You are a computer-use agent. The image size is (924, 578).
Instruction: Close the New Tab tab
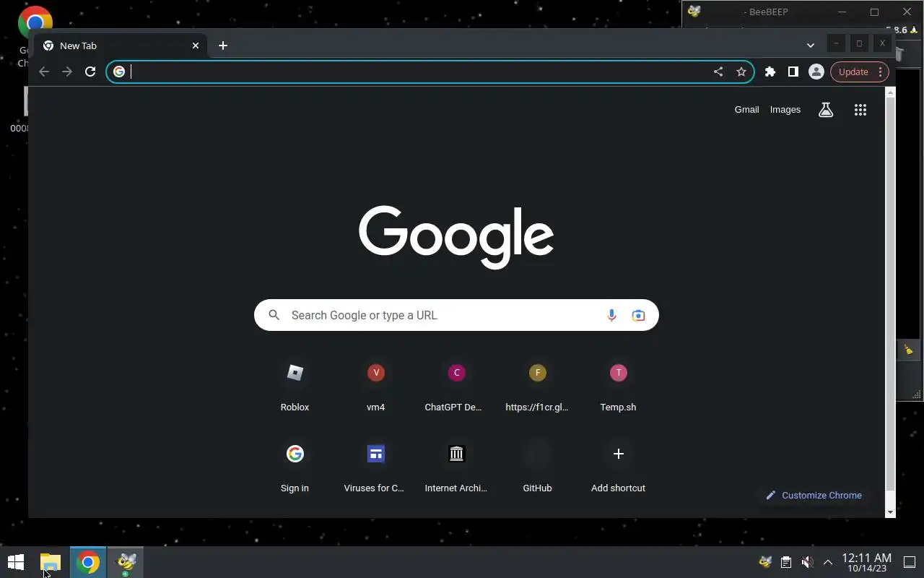click(196, 46)
